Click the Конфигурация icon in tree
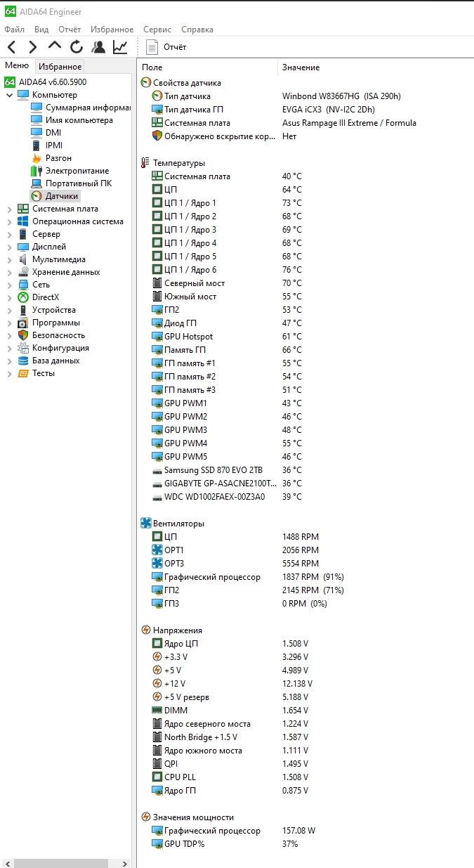 [23, 348]
